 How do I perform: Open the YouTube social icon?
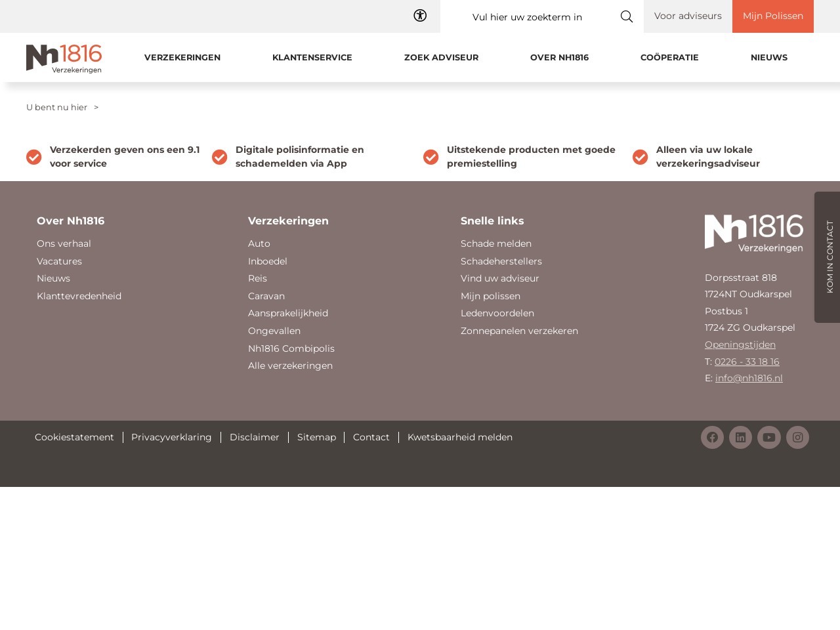point(769,438)
